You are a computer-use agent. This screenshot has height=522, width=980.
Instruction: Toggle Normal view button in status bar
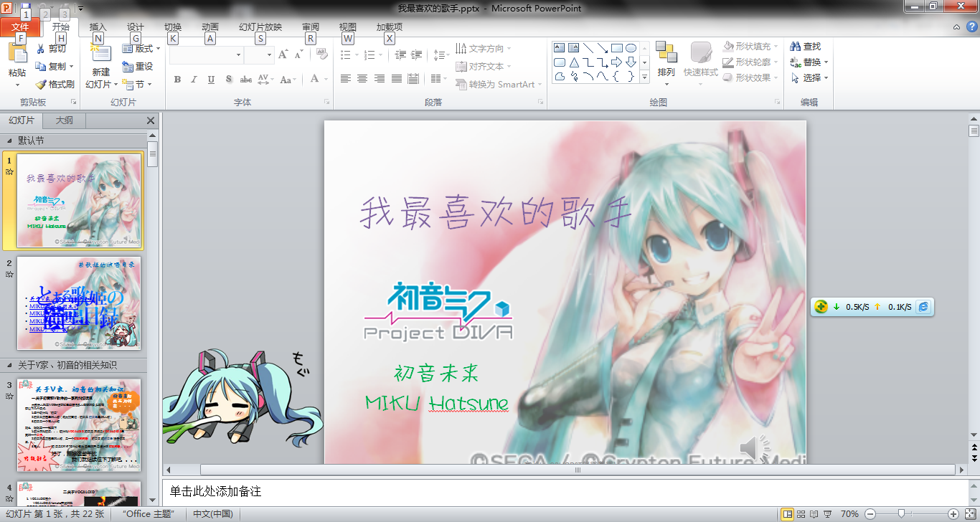pos(787,514)
